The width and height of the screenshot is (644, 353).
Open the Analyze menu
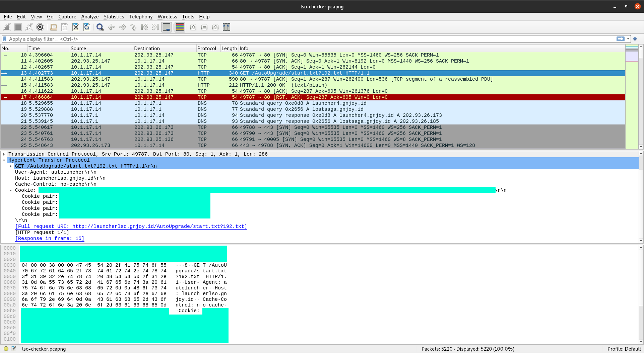(x=90, y=17)
